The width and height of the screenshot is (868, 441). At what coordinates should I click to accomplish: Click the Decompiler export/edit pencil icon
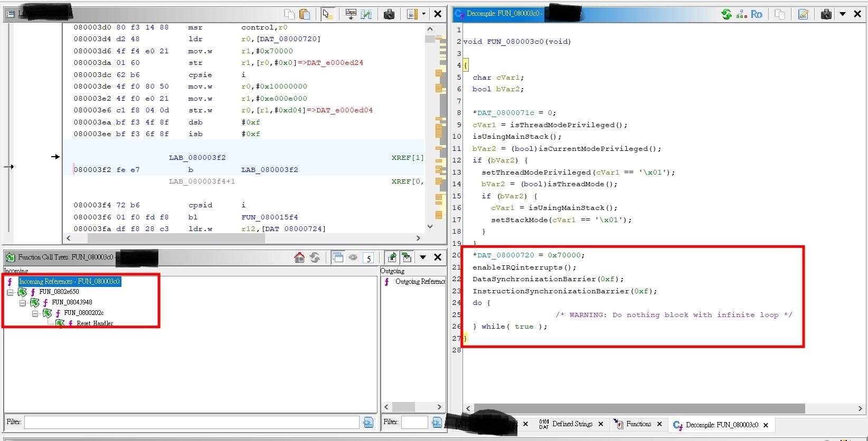[803, 14]
